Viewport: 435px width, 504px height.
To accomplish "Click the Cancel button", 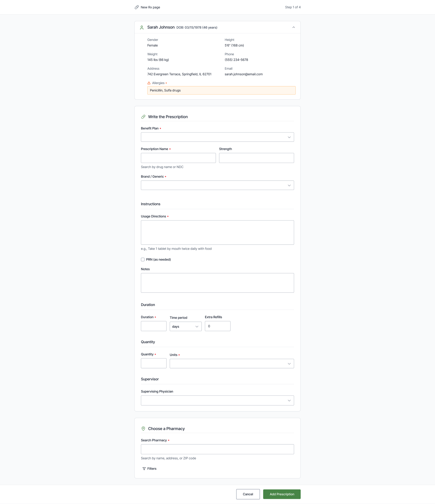I will click(248, 494).
